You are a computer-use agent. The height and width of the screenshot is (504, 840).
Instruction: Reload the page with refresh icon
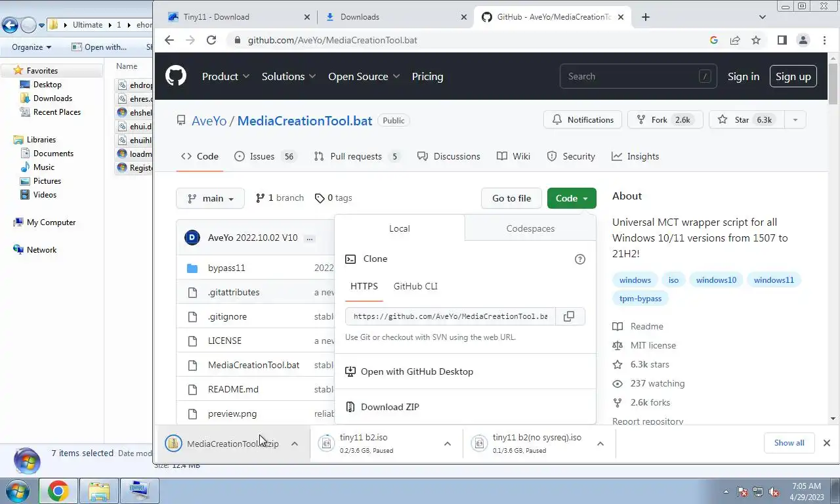click(x=211, y=40)
